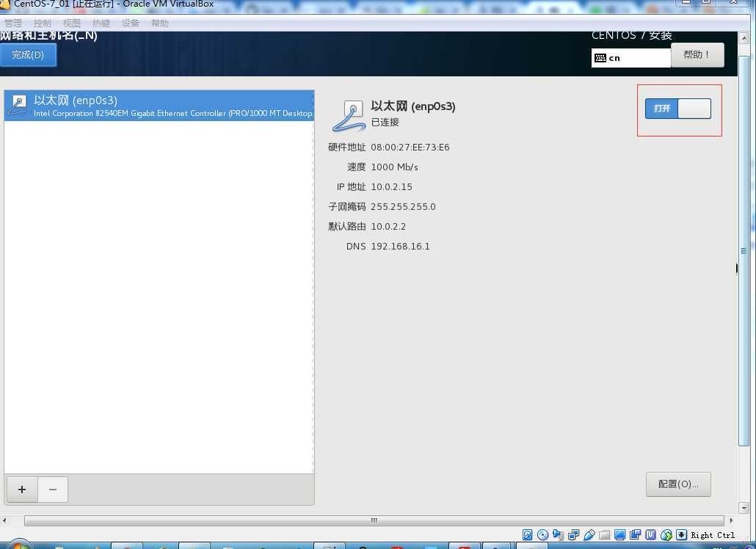The width and height of the screenshot is (756, 549).
Task: Click the Right Ctrl host key label
Action: (713, 535)
